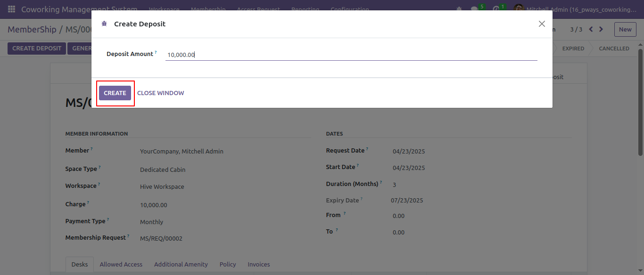Viewport: 644px width, 275px height.
Task: Close the Create Deposit dialog with X
Action: [542, 24]
